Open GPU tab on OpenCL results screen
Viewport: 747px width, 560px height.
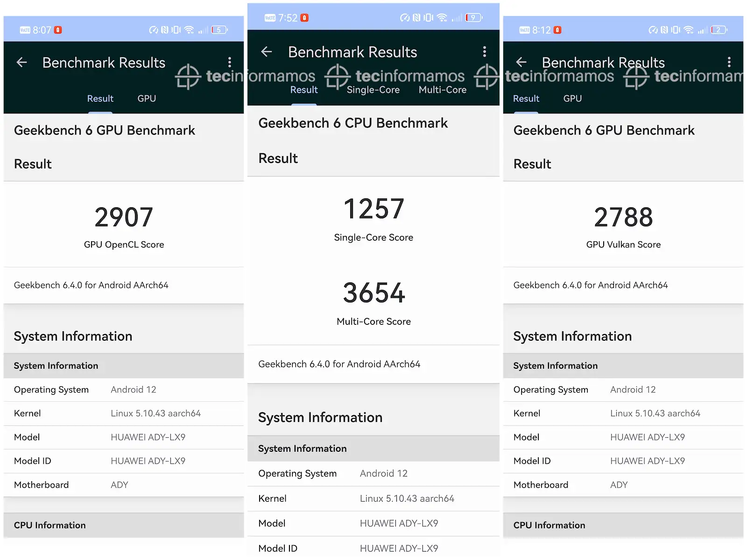pos(147,98)
